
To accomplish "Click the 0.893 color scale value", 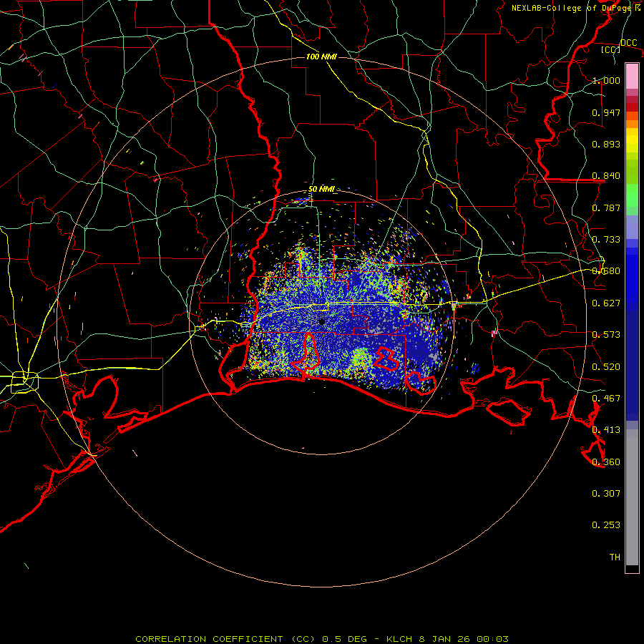I will 606,144.
